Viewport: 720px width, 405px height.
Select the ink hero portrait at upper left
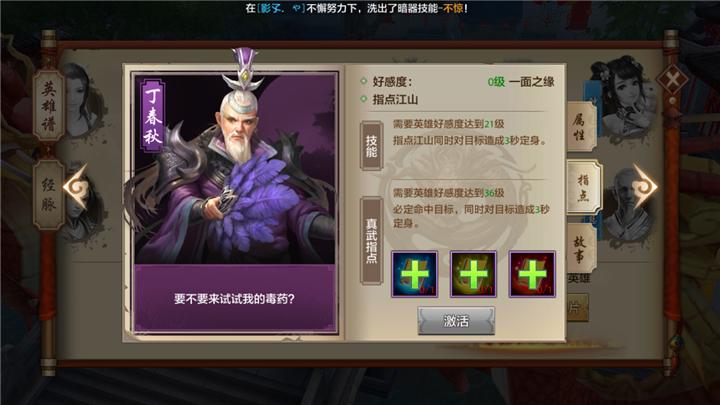(83, 101)
